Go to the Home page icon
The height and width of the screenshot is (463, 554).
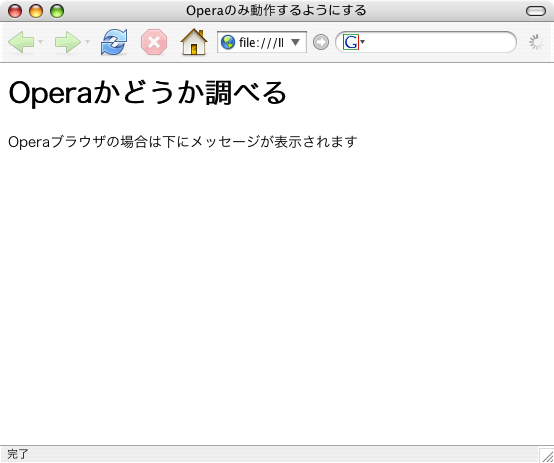(194, 42)
